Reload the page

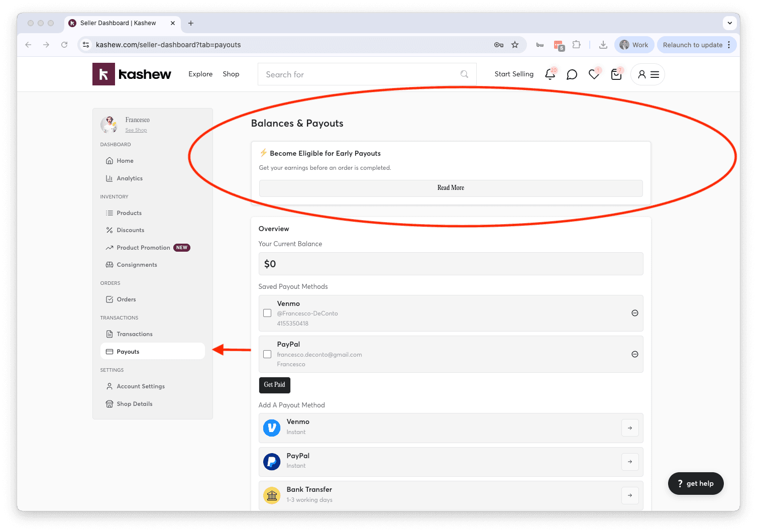coord(64,45)
